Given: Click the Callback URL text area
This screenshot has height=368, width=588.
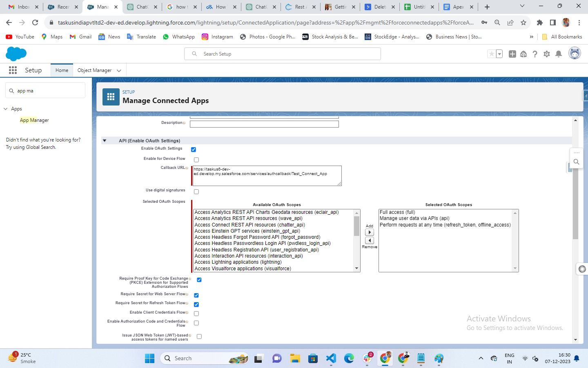Looking at the screenshot, I should click(x=267, y=176).
